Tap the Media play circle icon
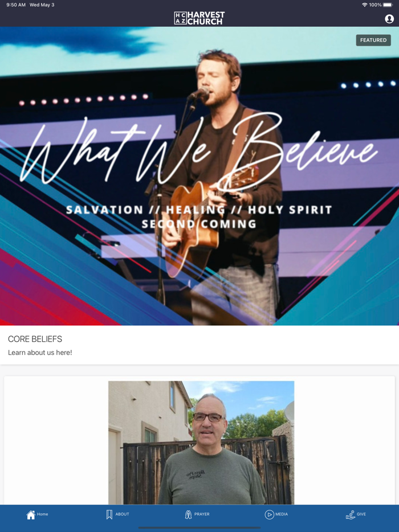Viewport: 399px width, 532px height. pos(269,514)
